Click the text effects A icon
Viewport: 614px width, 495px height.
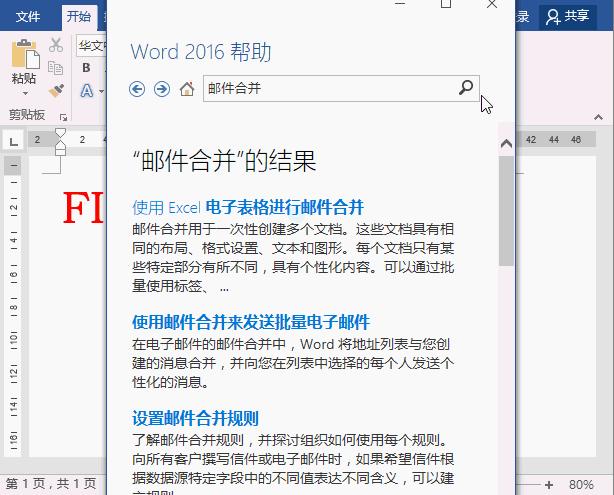point(87,91)
